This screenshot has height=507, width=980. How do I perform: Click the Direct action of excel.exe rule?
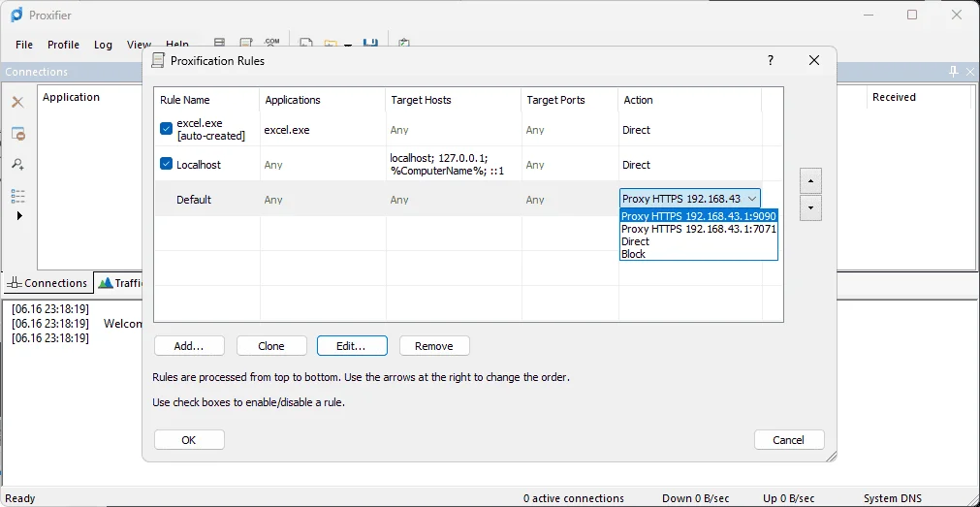coord(636,130)
